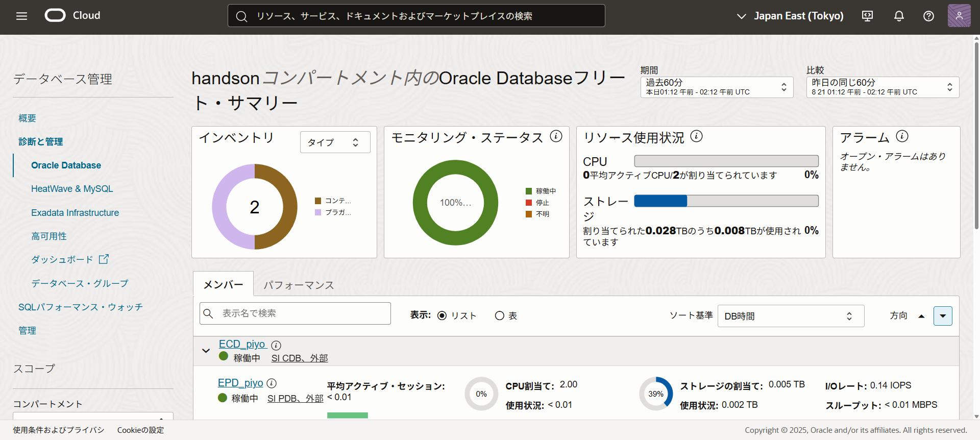Select HeatWave & MySQL in side menu
This screenshot has width=980, height=440.
[x=72, y=189]
